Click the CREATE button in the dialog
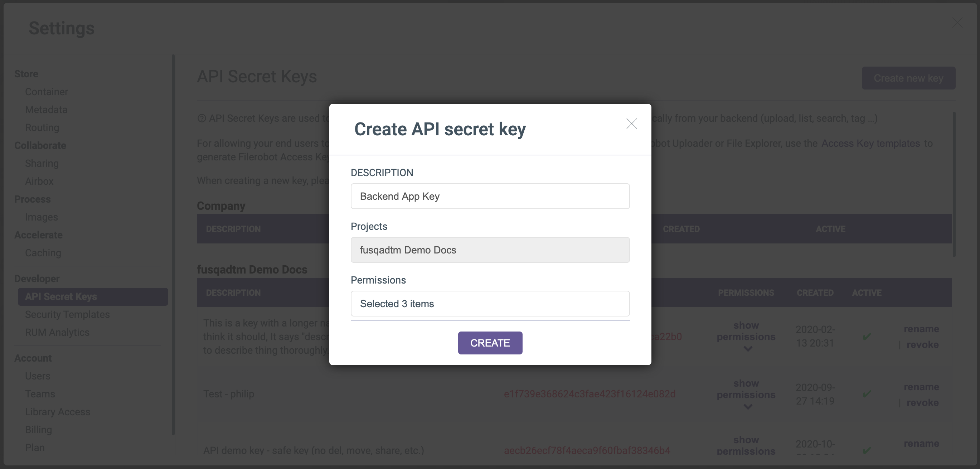 pyautogui.click(x=490, y=343)
